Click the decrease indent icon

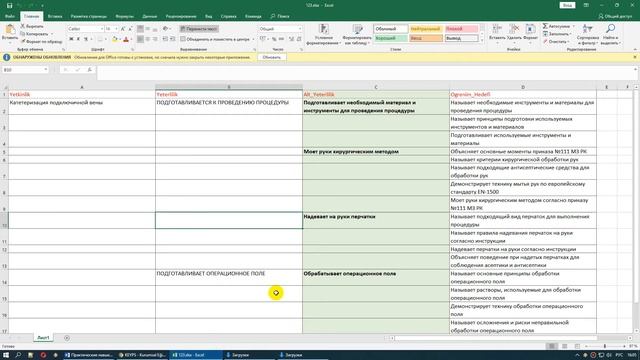point(165,39)
